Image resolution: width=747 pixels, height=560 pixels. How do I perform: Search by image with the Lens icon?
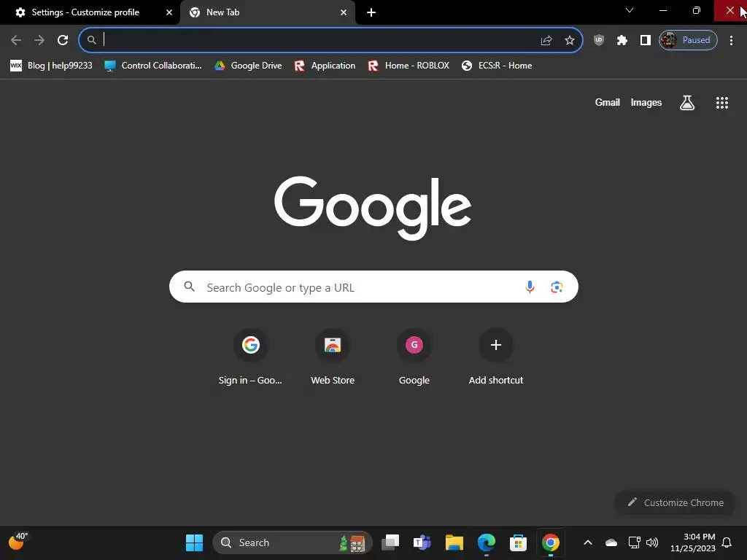[x=557, y=287]
